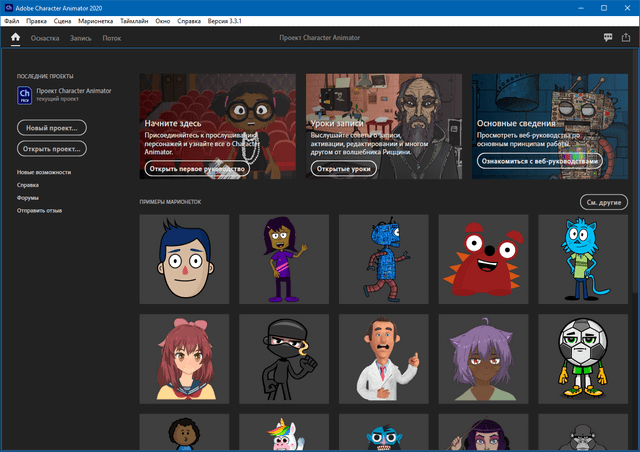The height and width of the screenshot is (452, 640).
Task: Click the Home icon in workspace bar
Action: pyautogui.click(x=15, y=38)
